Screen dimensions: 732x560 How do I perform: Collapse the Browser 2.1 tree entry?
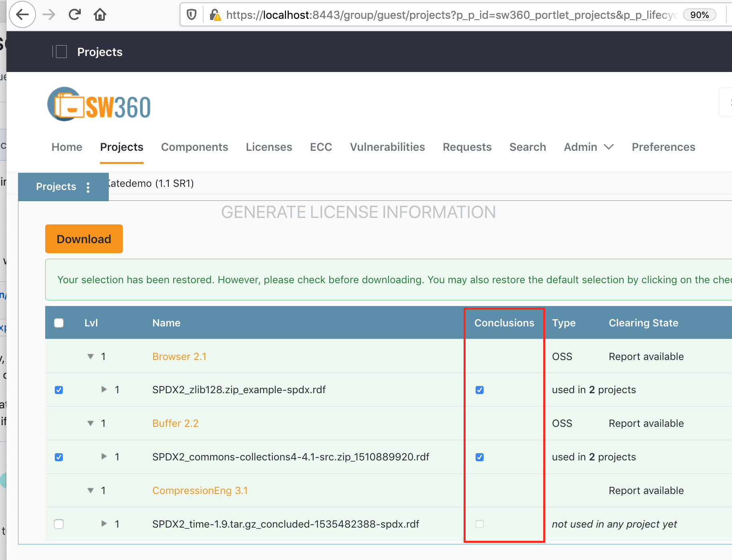point(90,356)
